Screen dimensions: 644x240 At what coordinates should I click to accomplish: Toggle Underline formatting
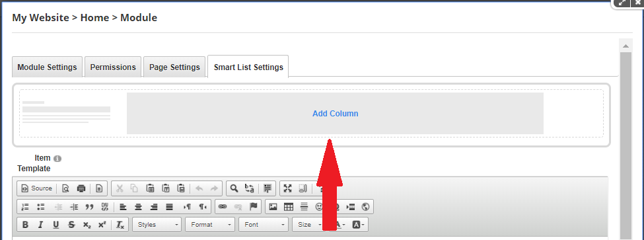56,225
